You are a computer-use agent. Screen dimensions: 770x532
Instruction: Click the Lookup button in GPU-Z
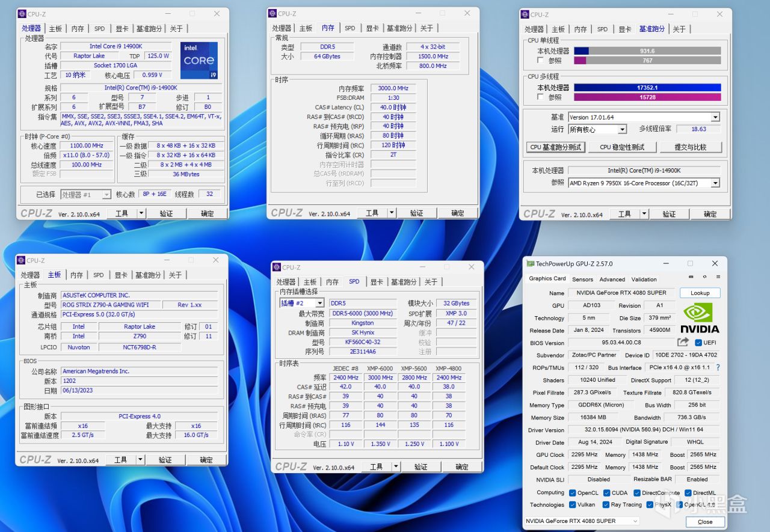[x=700, y=293]
